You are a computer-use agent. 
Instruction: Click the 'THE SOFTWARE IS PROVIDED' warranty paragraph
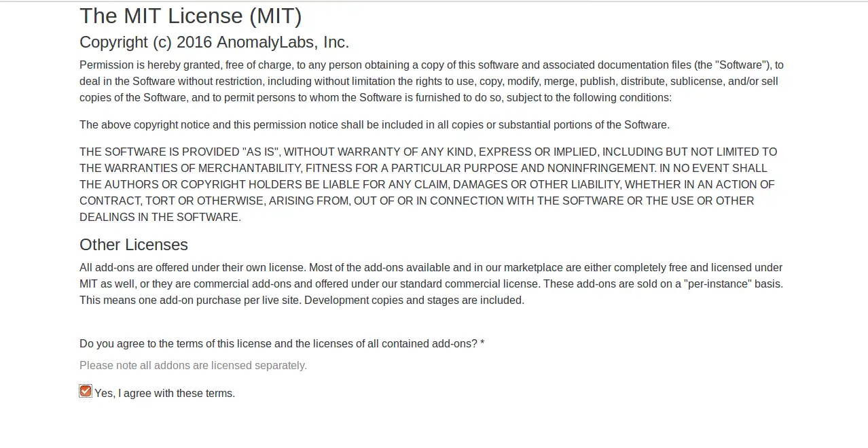(x=428, y=184)
